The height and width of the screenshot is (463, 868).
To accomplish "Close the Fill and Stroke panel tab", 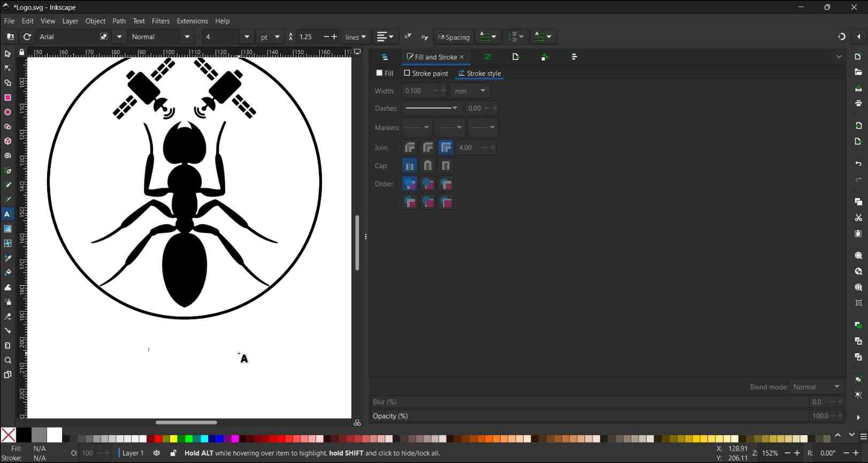I will pyautogui.click(x=462, y=57).
